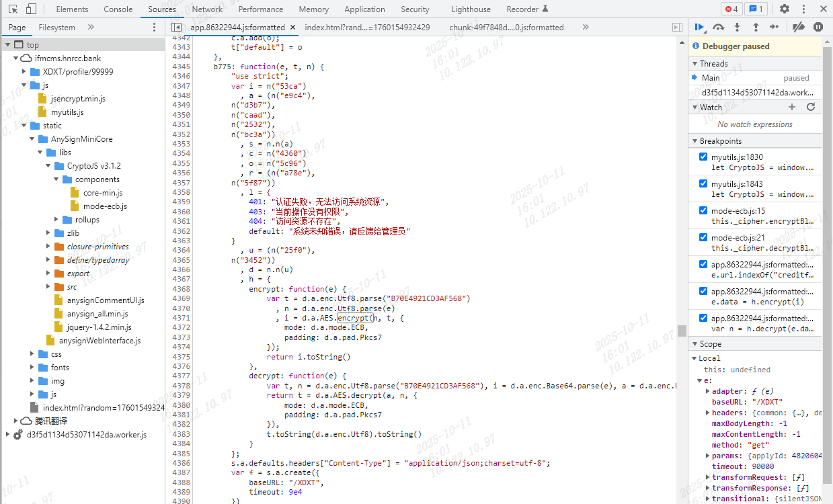
Task: Uncheck breakpoint myutils.js:1843
Action: click(x=703, y=183)
